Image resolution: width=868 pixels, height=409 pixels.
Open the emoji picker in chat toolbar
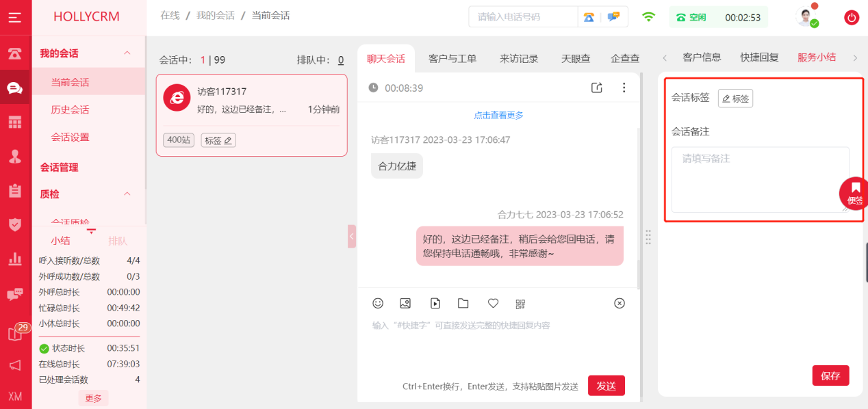point(378,303)
